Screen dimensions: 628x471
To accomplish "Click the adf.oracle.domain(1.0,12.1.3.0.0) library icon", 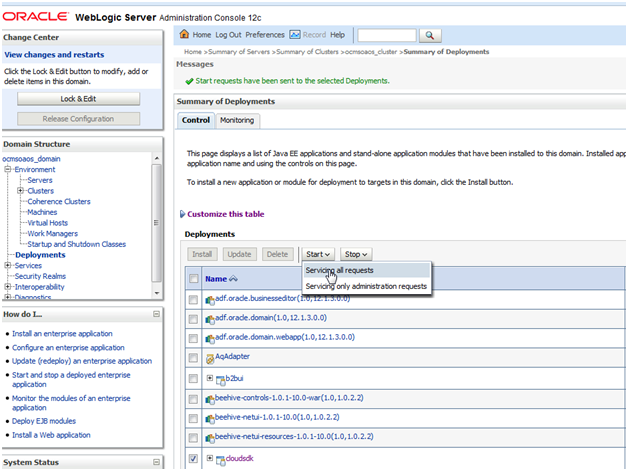I will (x=210, y=319).
